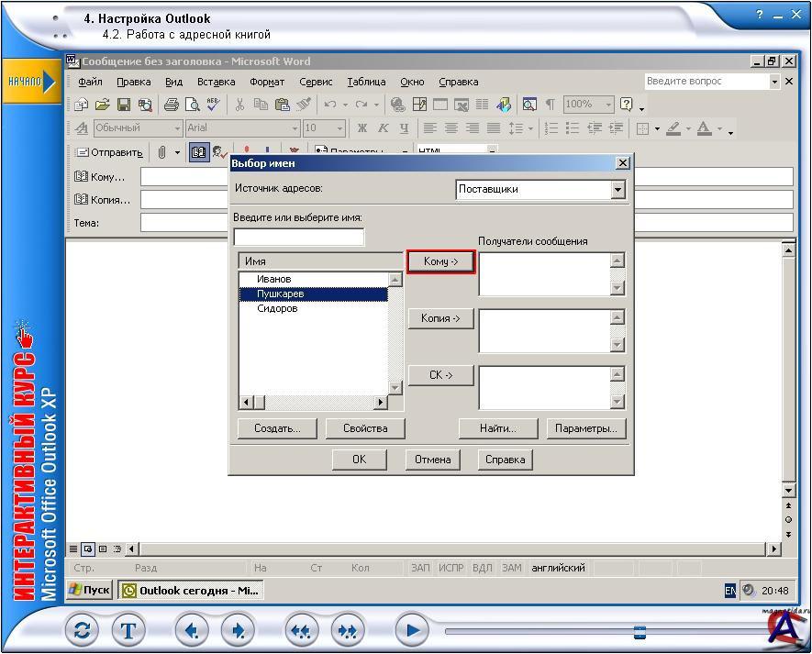
Task: Toggle underline Ч formatting button
Action: 403,128
